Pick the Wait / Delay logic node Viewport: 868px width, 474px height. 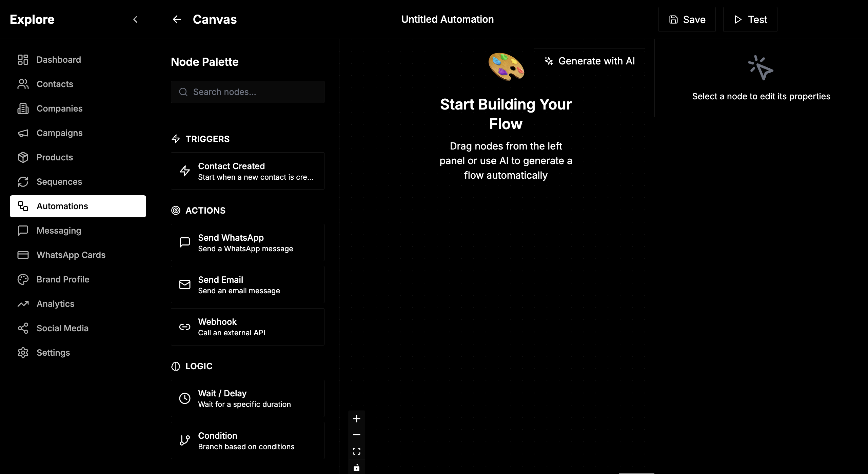248,398
